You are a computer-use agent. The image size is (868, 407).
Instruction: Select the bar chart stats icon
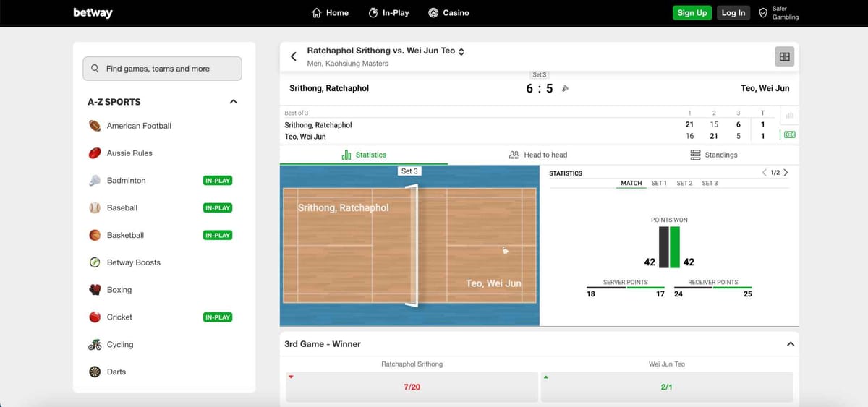click(x=790, y=116)
